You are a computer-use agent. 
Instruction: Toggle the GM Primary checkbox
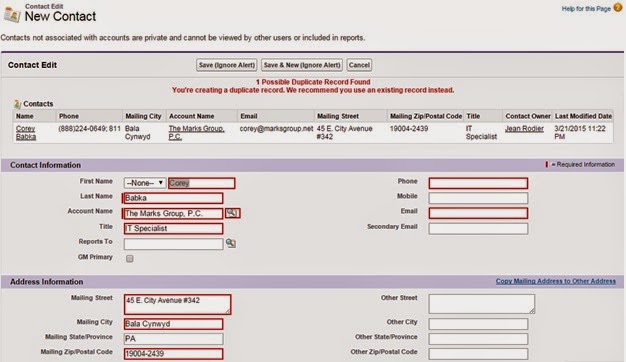(x=130, y=259)
